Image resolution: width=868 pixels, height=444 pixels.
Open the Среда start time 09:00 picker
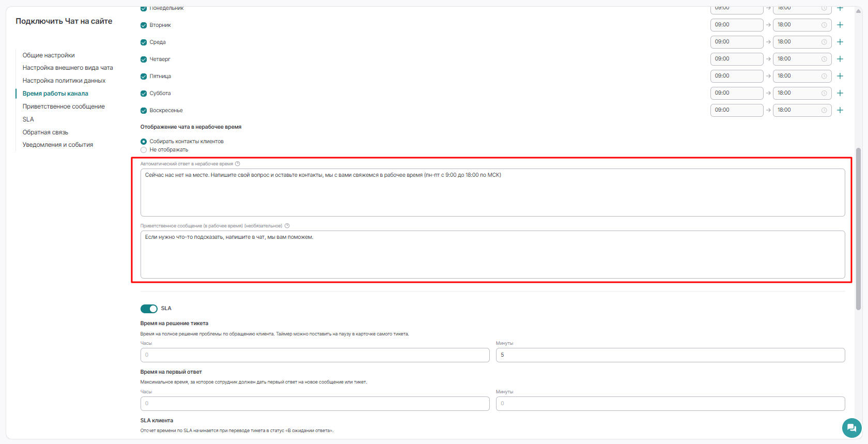tap(737, 42)
